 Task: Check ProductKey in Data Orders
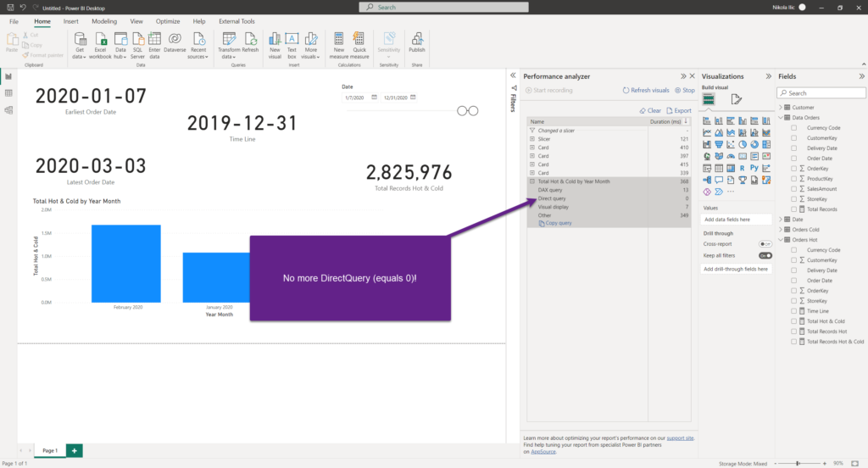(x=793, y=179)
